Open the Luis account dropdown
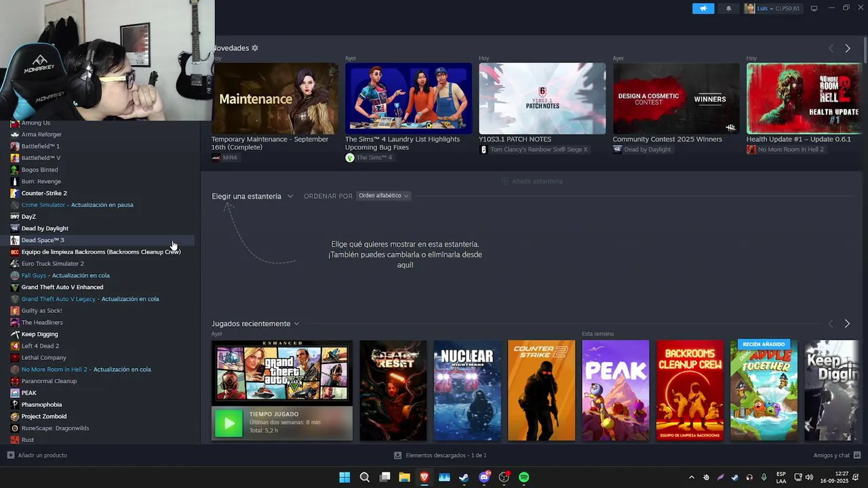This screenshot has height=488, width=868. [x=772, y=8]
